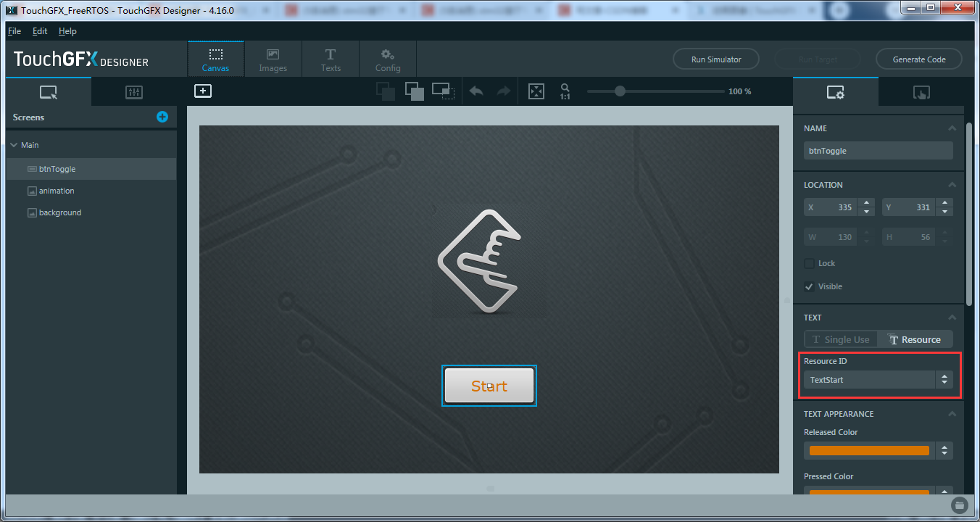This screenshot has height=522, width=980.
Task: Click the properties panel vertical scrollbar
Action: pos(970,214)
